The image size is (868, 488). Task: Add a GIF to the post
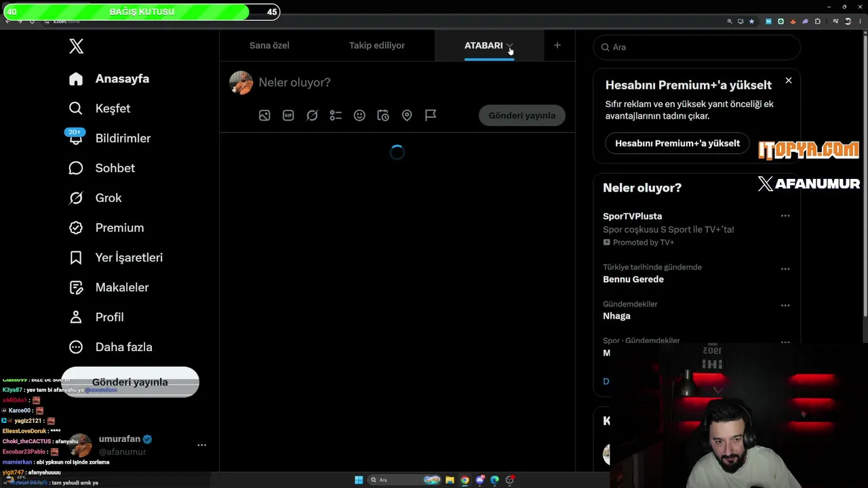coord(288,115)
